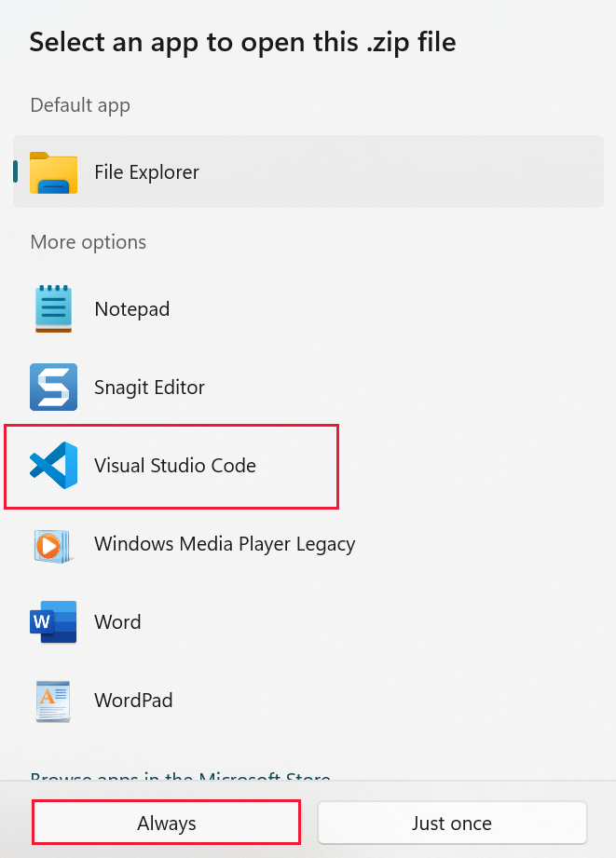Image resolution: width=616 pixels, height=858 pixels.
Task: Click the Snagit Editor icon
Action: (54, 387)
